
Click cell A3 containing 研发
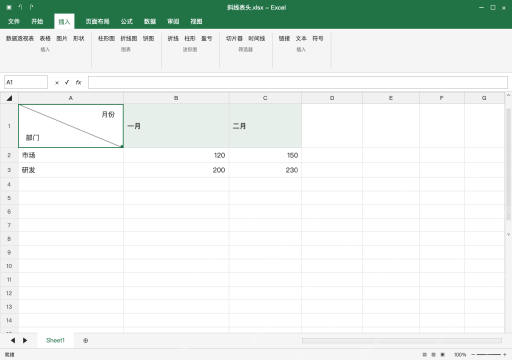tap(71, 170)
